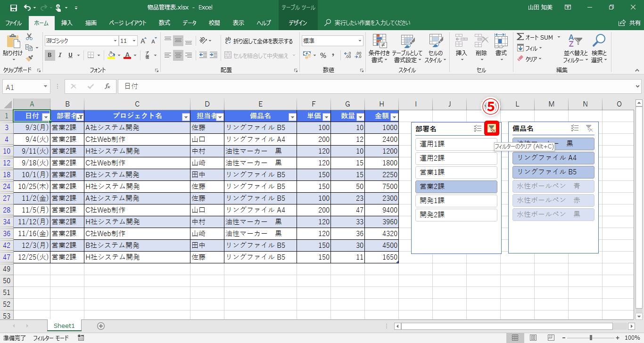Image resolution: width=644 pixels, height=343 pixels.
Task: Switch to the Page Layout ページレイアウト tab
Action: pyautogui.click(x=127, y=23)
